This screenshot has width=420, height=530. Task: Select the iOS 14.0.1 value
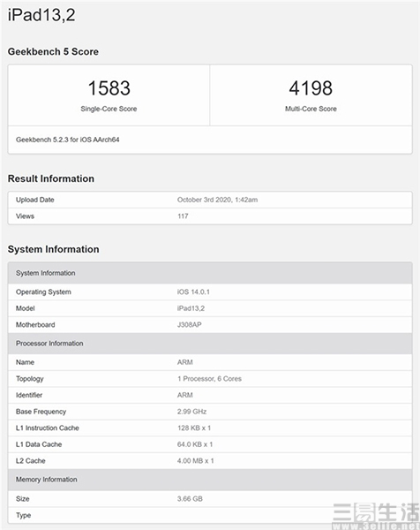(193, 291)
